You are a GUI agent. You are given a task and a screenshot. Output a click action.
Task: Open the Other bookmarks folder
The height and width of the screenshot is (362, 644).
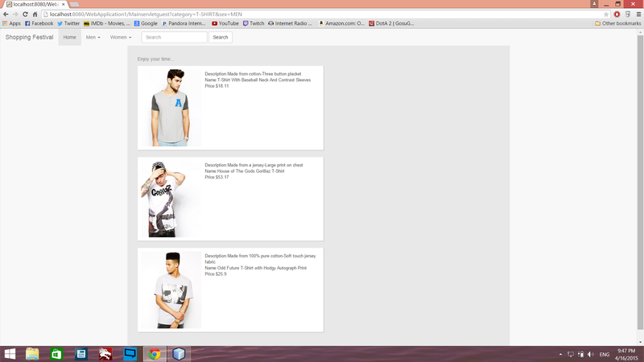point(617,23)
